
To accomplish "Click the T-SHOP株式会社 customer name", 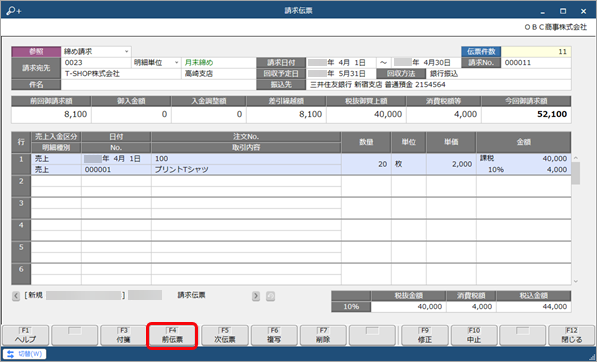I will (93, 73).
